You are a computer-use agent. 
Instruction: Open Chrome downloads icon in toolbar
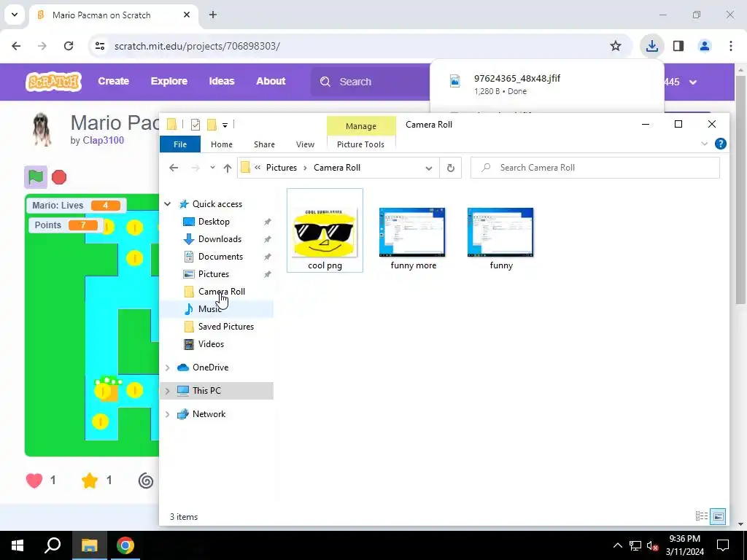point(651,46)
